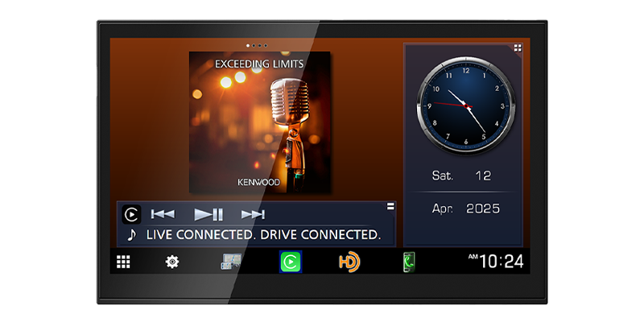Open the settings gear
The image size is (644, 322).
click(x=172, y=262)
